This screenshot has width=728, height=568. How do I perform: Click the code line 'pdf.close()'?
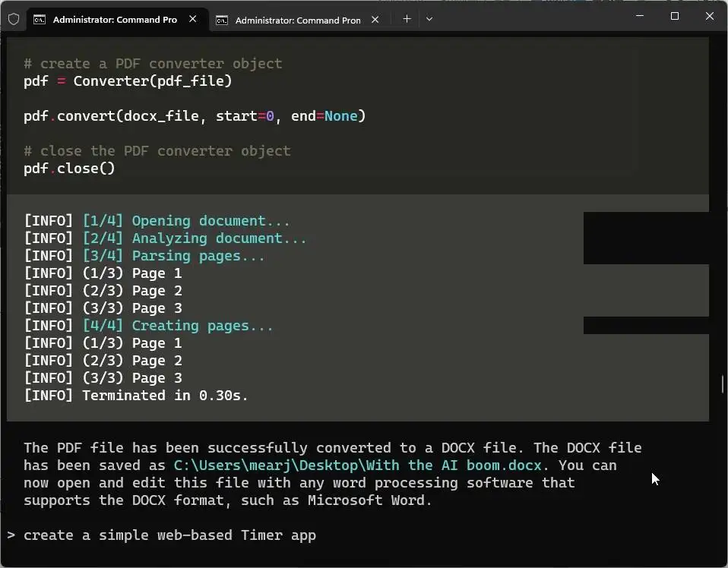[69, 169]
